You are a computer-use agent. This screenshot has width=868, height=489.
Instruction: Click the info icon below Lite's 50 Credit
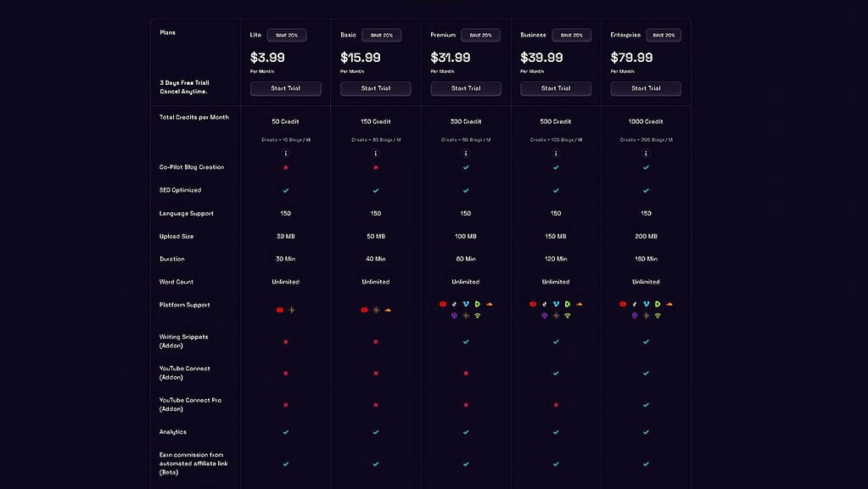click(285, 154)
